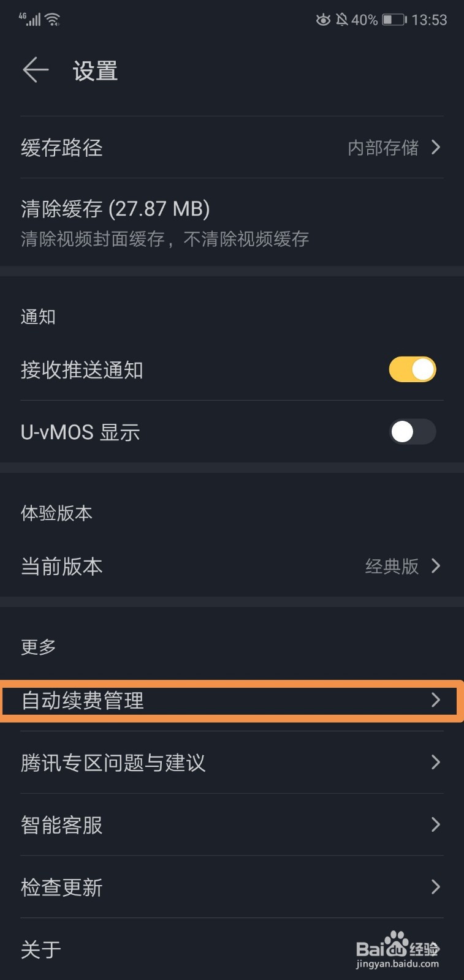Image resolution: width=464 pixels, height=980 pixels.
Task: Tap the 内部存储 storage value
Action: click(x=383, y=148)
